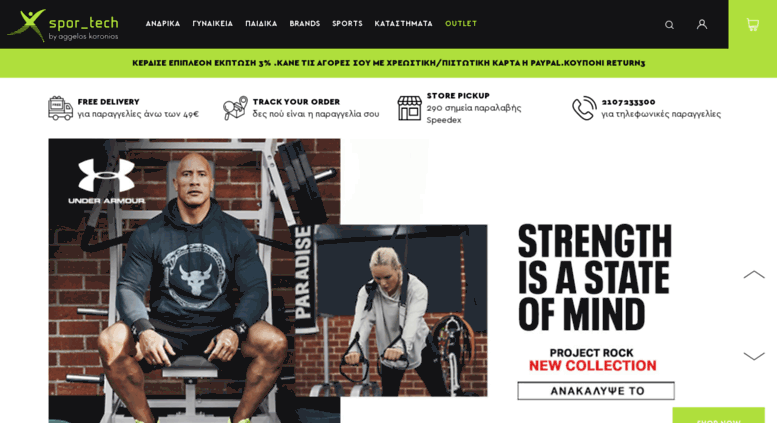Image resolution: width=777 pixels, height=423 pixels.
Task: Click the track your order map icon
Action: point(235,108)
